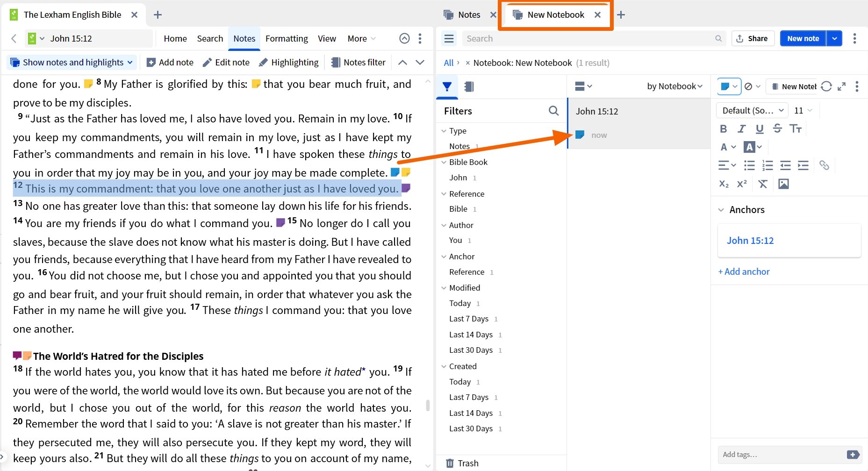Open the note editor three-dot menu
This screenshot has width=868, height=471.
coord(857,86)
